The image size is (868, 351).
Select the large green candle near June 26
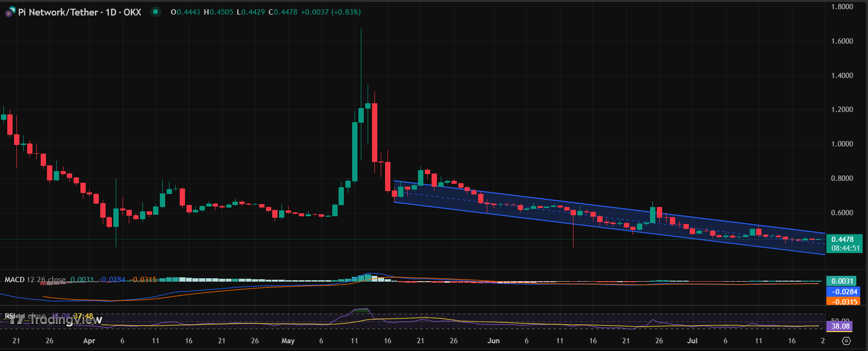point(652,215)
